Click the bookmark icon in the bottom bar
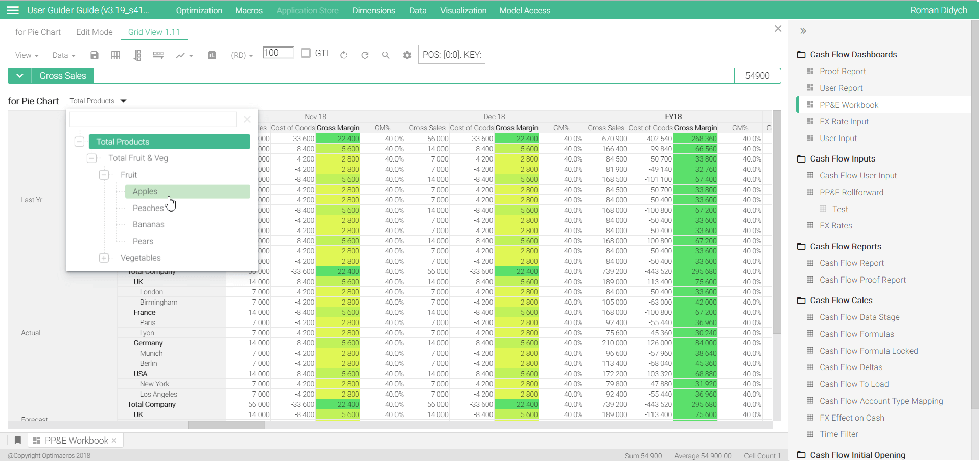This screenshot has height=461, width=980. point(18,440)
